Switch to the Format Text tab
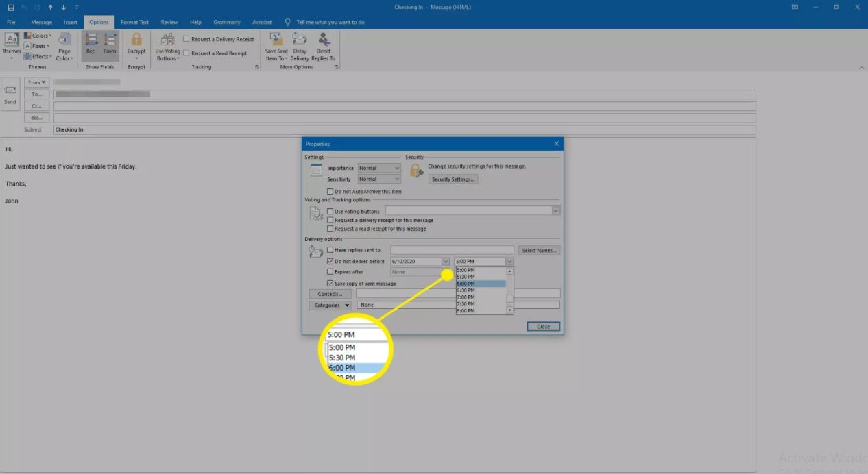The height and width of the screenshot is (474, 868). click(134, 22)
